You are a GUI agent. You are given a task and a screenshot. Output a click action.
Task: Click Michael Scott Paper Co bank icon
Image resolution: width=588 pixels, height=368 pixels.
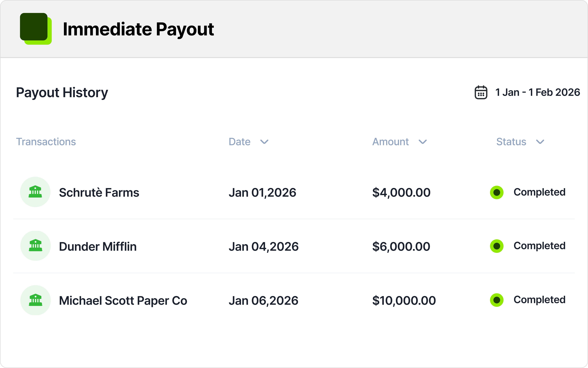pyautogui.click(x=36, y=300)
